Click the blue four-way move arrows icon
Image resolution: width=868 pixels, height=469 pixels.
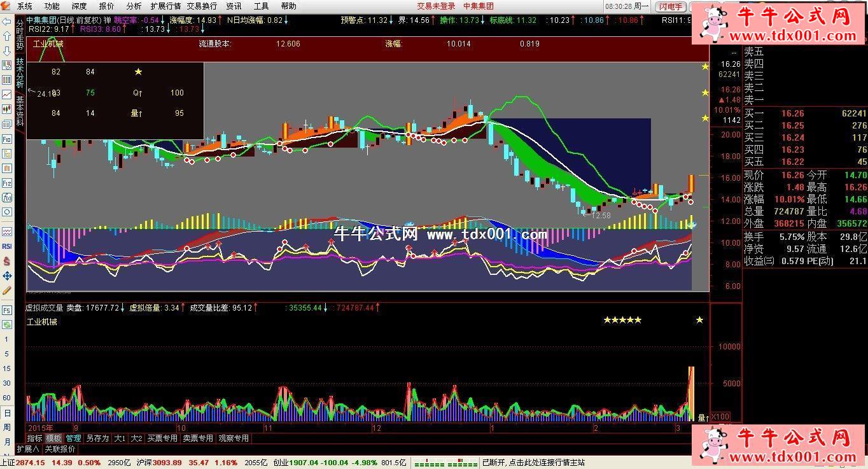pyautogui.click(x=6, y=276)
